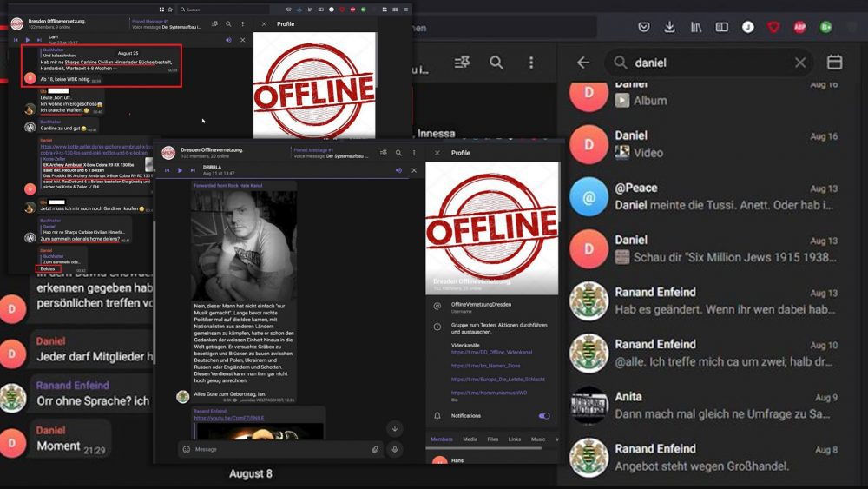Image resolution: width=868 pixels, height=489 pixels.
Task: Skip to previous track in middle window player
Action: point(168,170)
